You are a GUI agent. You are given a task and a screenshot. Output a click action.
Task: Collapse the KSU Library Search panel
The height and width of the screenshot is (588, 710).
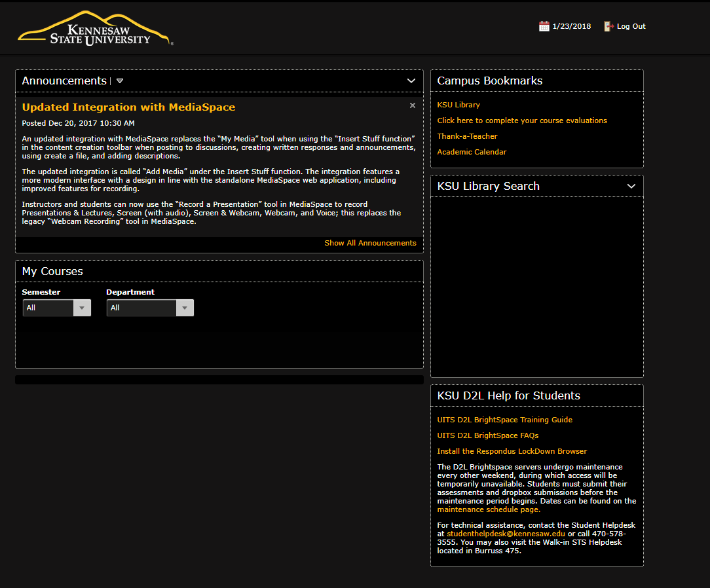(631, 186)
